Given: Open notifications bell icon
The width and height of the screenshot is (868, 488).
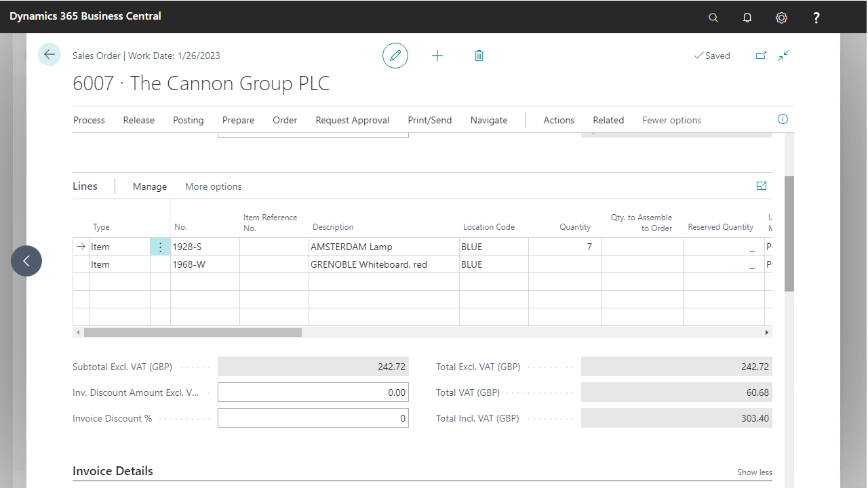Looking at the screenshot, I should (747, 18).
